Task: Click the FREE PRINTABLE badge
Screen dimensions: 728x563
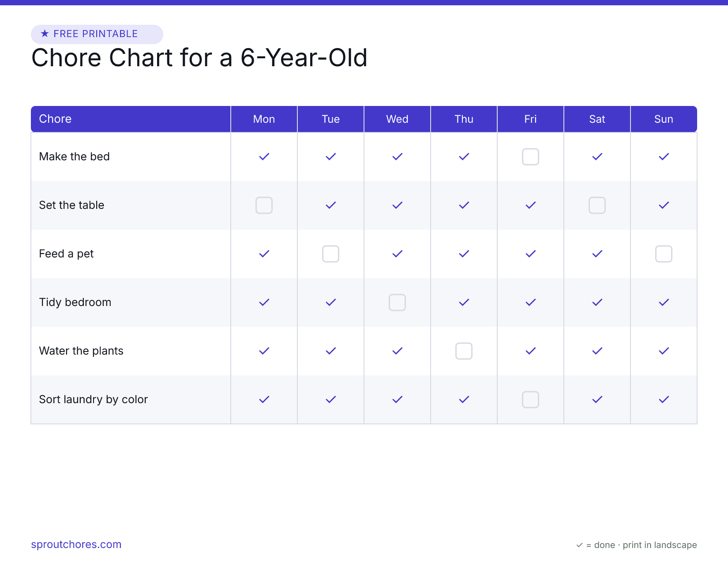Action: point(97,34)
